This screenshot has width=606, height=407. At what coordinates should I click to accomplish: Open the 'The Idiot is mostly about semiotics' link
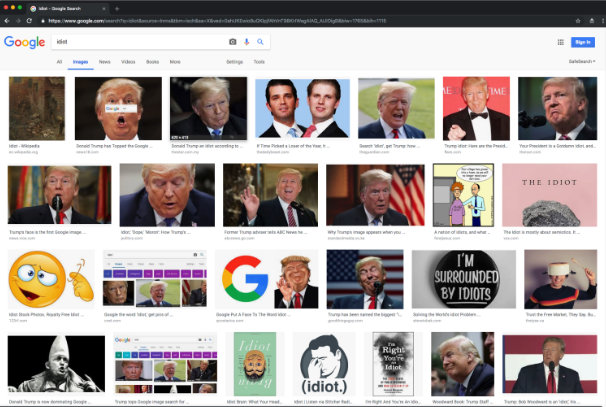(541, 232)
